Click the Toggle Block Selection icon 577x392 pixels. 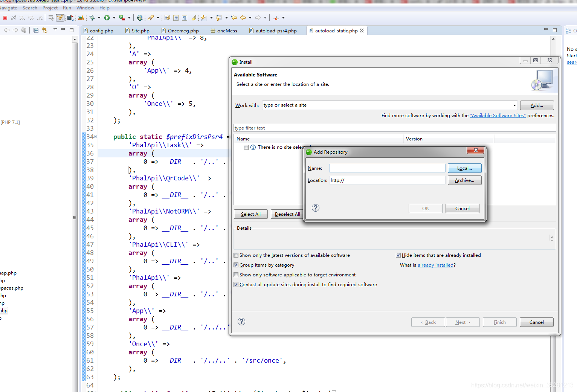(x=176, y=18)
